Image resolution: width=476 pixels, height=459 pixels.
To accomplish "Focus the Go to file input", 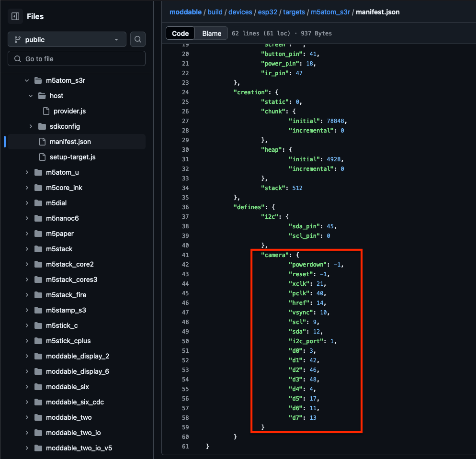I will coord(77,58).
